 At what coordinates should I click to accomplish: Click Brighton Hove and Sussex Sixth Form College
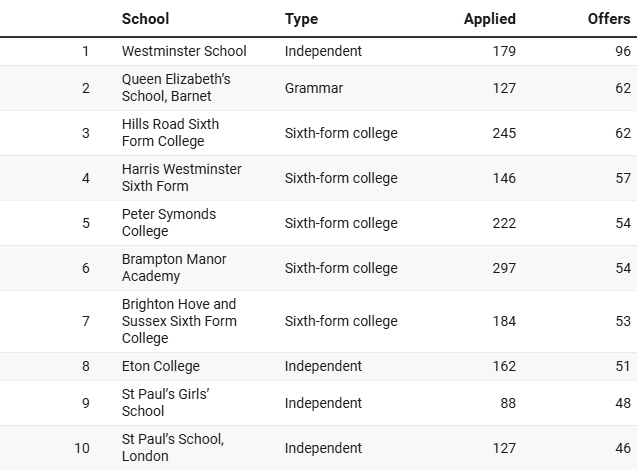pos(179,321)
